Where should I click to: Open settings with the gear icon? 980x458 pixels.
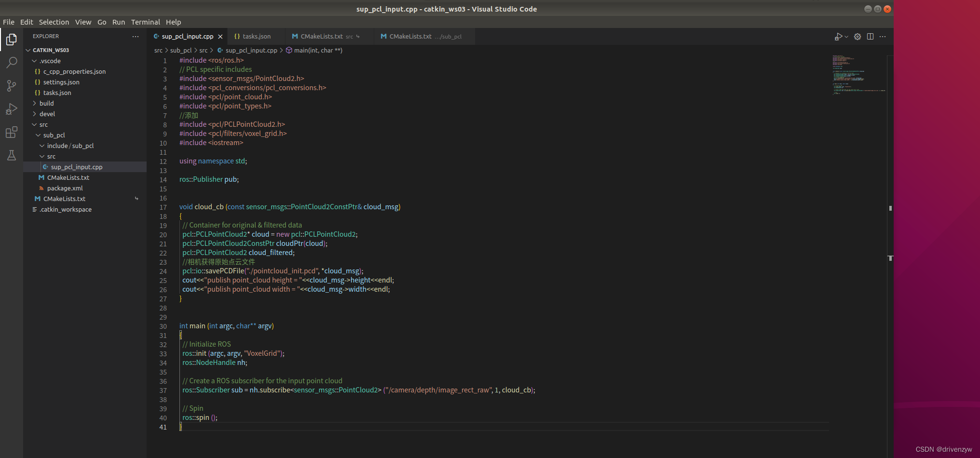857,36
